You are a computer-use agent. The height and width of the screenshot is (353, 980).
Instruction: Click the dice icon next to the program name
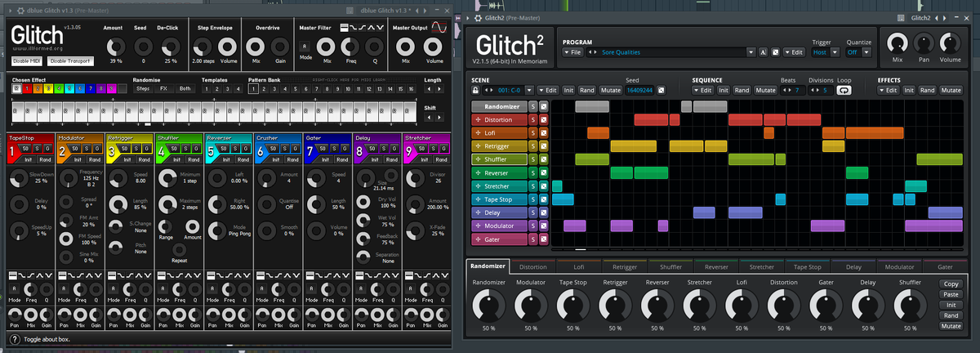[774, 52]
